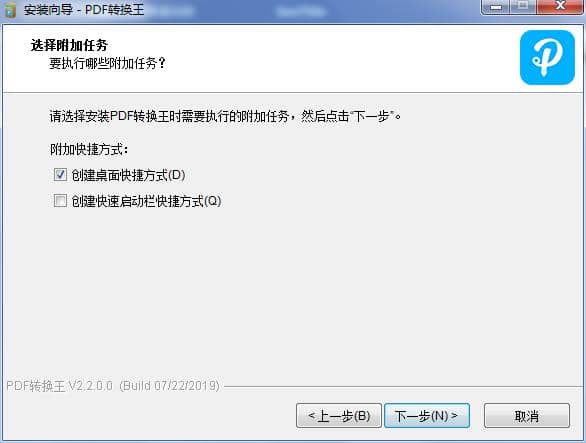Click the blue PDF转换王 P logo
The image size is (586, 443).
point(547,57)
